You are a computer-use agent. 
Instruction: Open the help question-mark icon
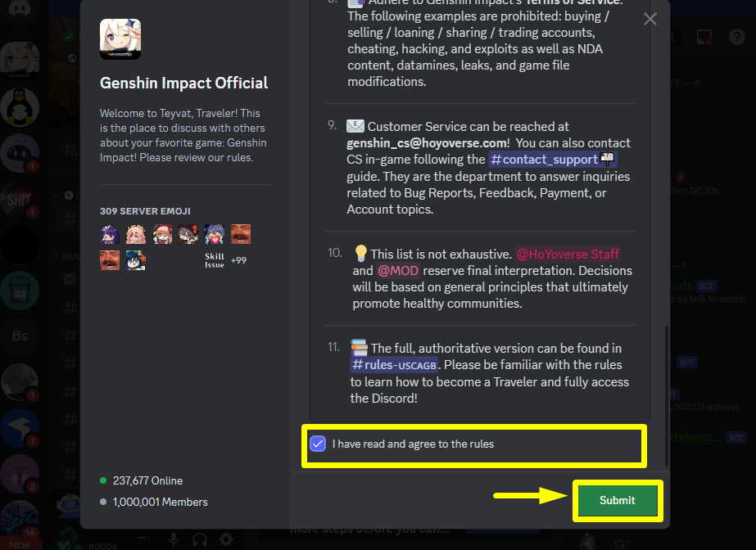(736, 37)
